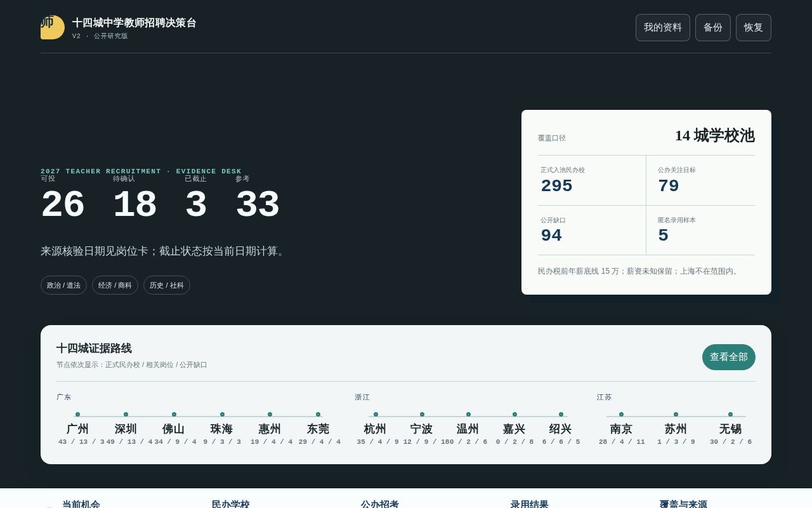Click the 十四城中学教师招聘决策台 title
This screenshot has height=508, width=812.
(134, 23)
